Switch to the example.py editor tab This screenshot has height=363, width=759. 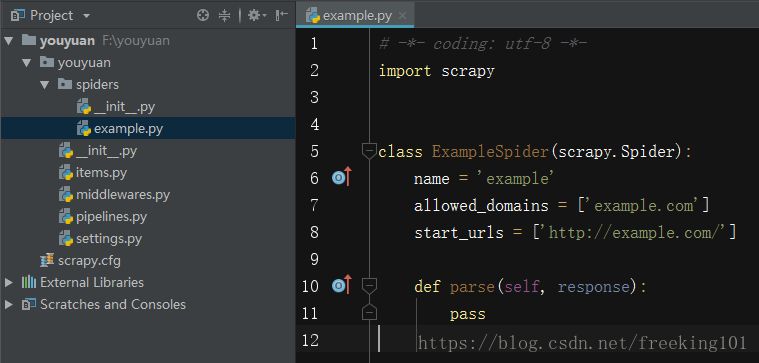coord(357,15)
